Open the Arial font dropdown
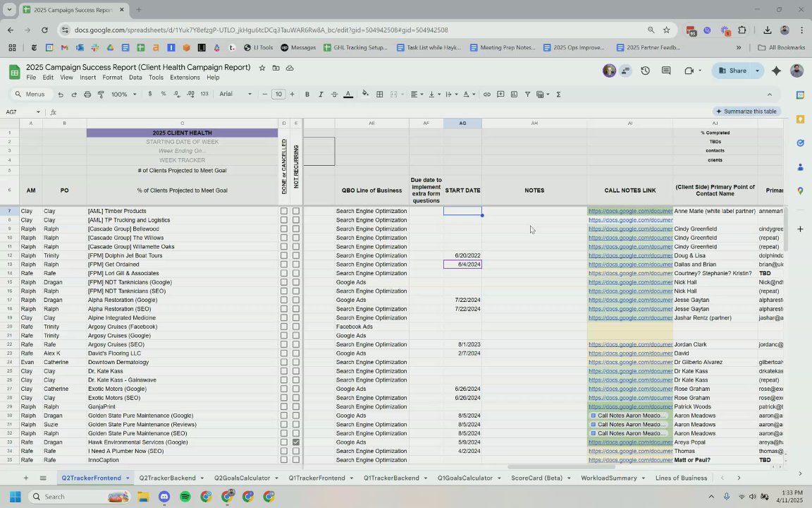This screenshot has width=812, height=508. pyautogui.click(x=235, y=95)
